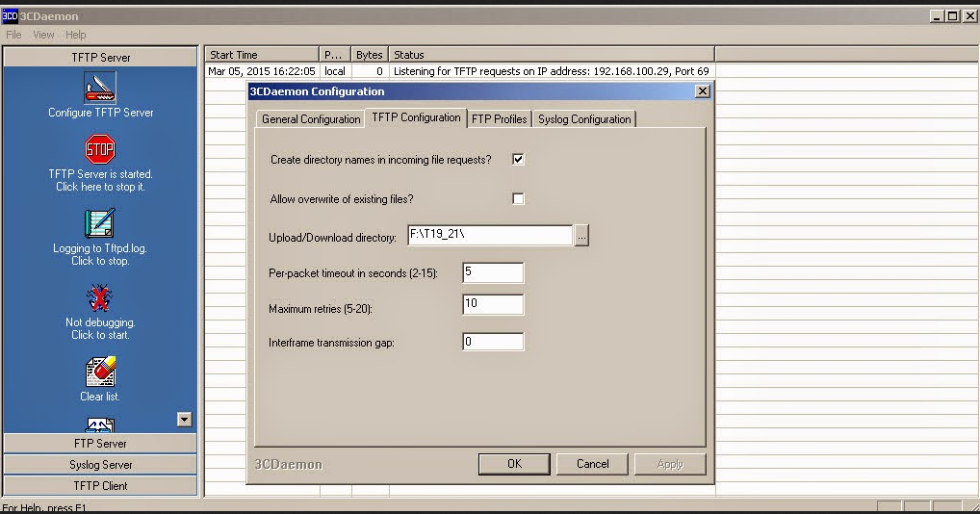
Task: Cancel the configuration dialog
Action: tap(592, 464)
